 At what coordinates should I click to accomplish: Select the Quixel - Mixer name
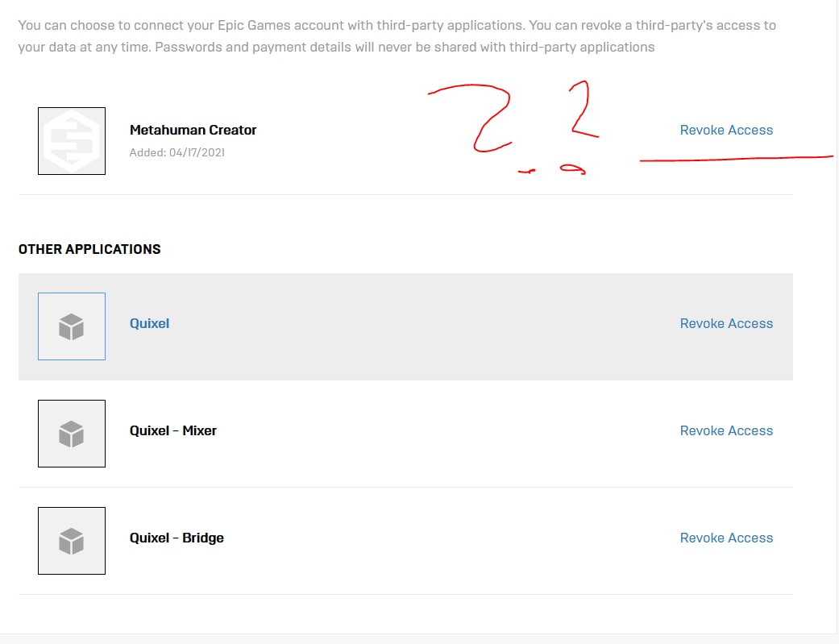[x=172, y=430]
